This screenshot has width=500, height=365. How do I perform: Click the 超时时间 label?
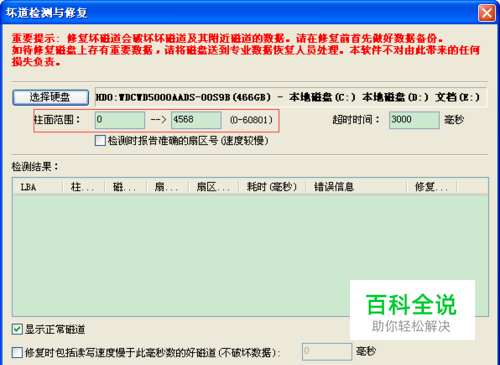click(x=356, y=119)
